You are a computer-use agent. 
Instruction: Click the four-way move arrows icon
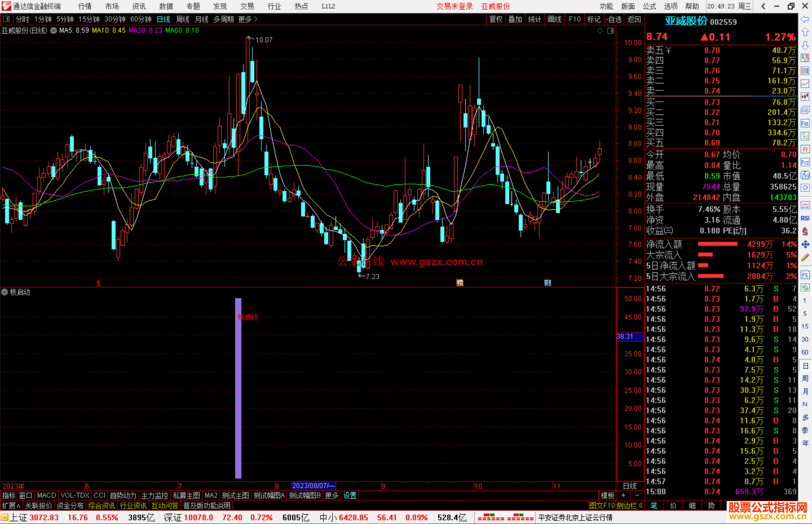(805, 245)
